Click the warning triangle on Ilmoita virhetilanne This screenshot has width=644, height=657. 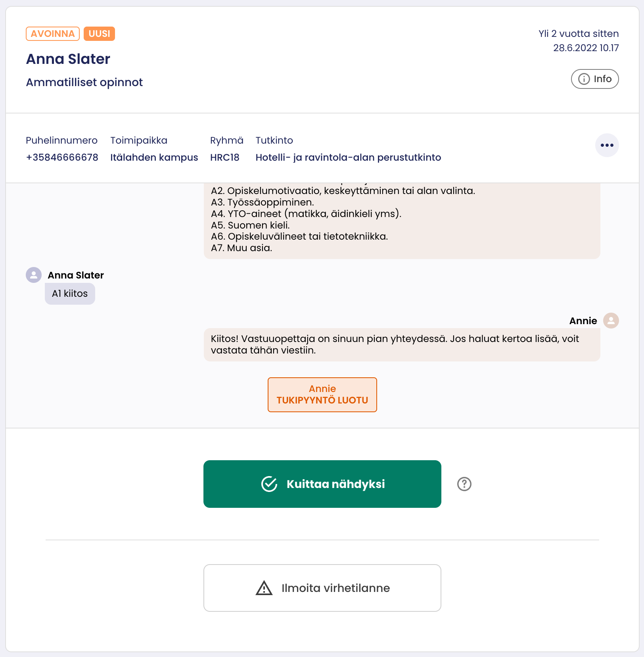tap(263, 588)
